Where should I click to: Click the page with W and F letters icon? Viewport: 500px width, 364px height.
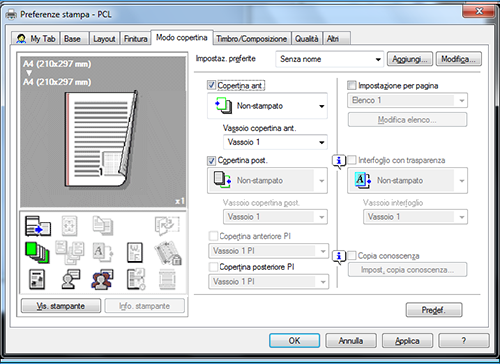tap(135, 252)
